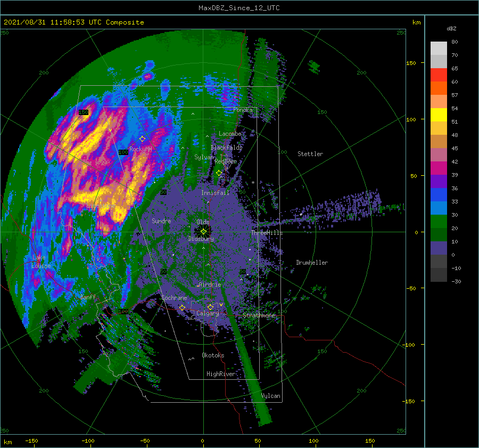Click the Vulcan label

point(271,396)
